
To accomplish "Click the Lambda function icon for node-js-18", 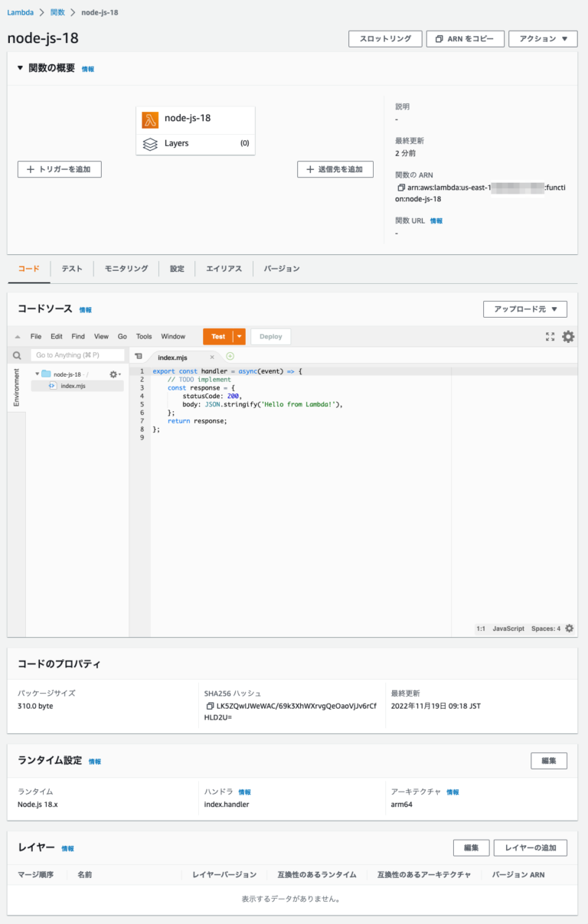I will (150, 119).
